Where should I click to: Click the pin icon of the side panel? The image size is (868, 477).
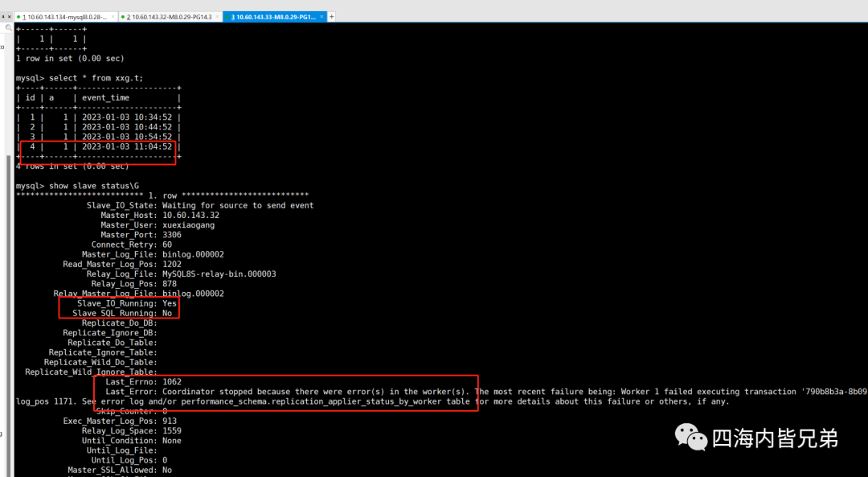pos(2,17)
